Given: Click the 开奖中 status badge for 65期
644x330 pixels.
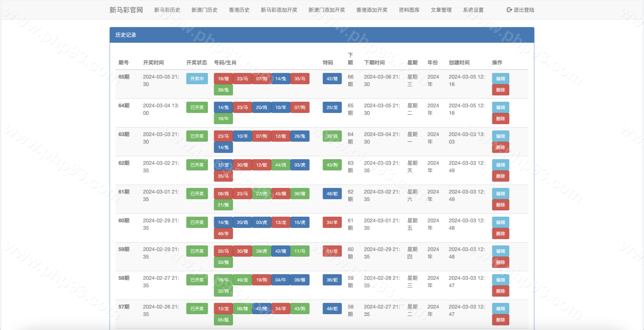Looking at the screenshot, I should click(x=197, y=79).
